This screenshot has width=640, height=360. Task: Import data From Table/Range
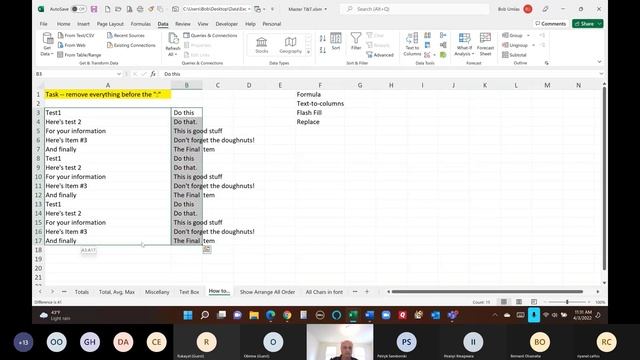[x=79, y=55]
